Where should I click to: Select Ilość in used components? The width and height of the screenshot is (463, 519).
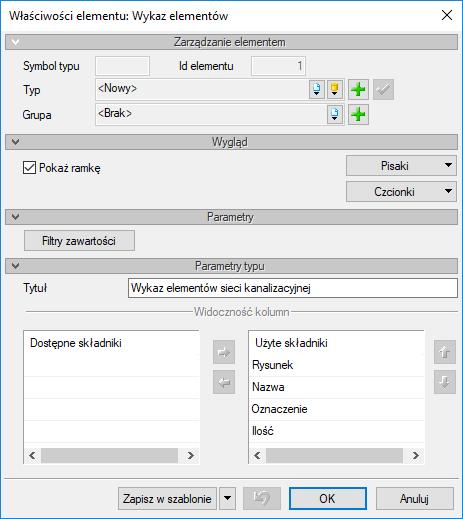click(337, 431)
